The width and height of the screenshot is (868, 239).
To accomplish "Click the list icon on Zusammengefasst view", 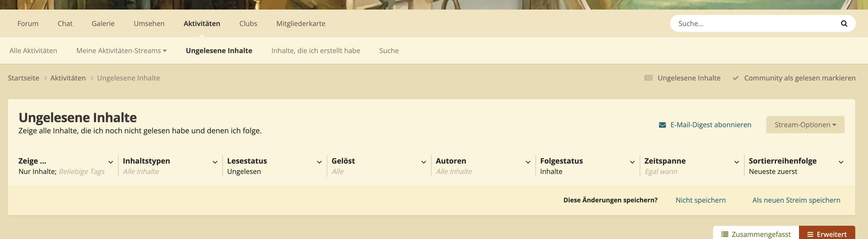I will coord(725,234).
